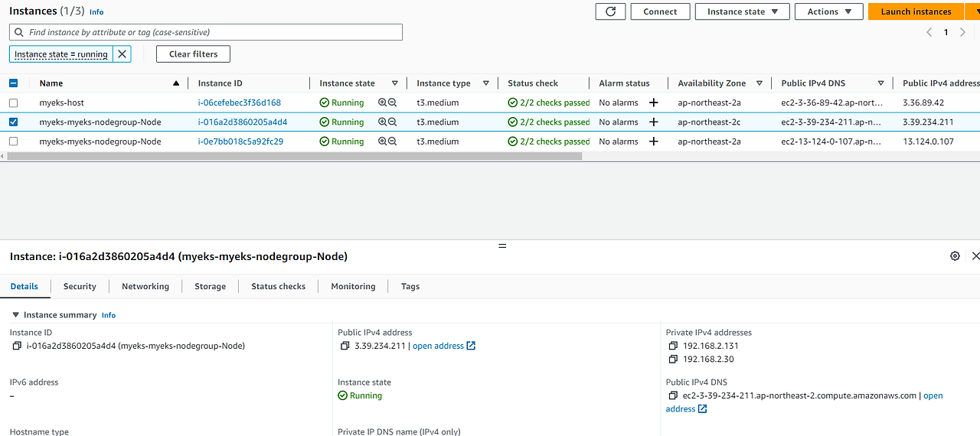
Task: Zoom in on myeks-host instance state
Action: coord(382,102)
